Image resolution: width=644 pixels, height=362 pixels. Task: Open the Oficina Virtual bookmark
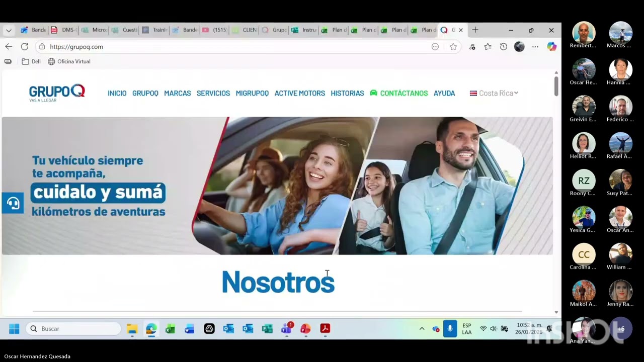point(69,61)
